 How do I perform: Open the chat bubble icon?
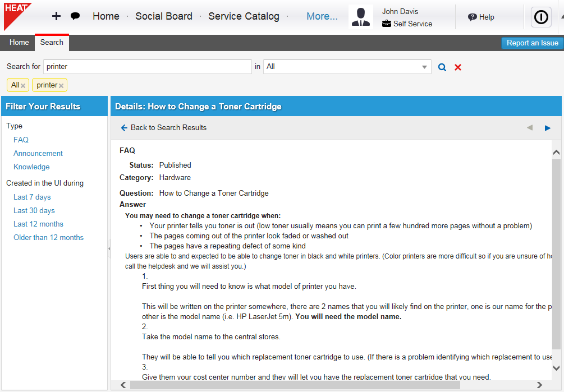[x=75, y=16]
